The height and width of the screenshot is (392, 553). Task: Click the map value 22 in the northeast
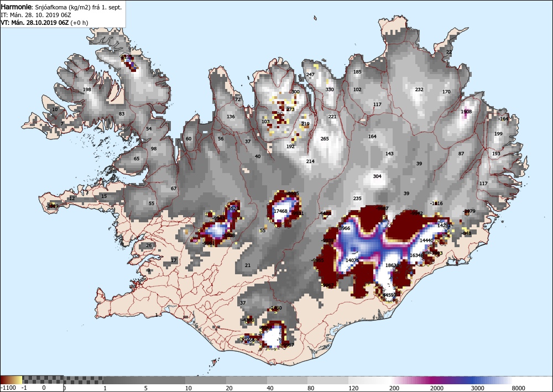[449, 52]
